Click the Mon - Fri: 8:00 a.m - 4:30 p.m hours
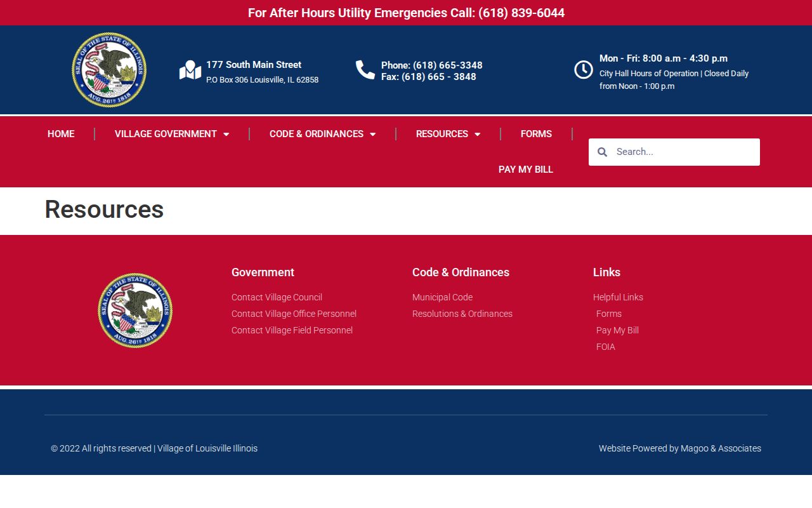This screenshot has height=508, width=812. click(x=664, y=58)
